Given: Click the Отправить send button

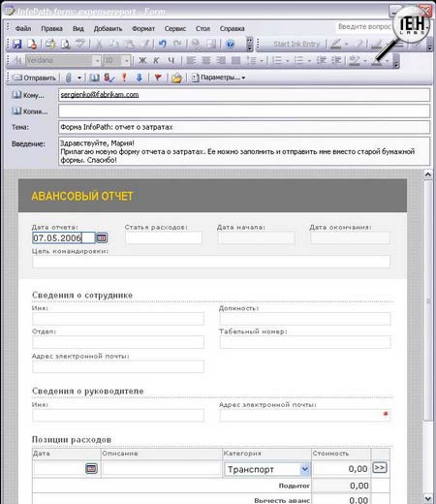Looking at the screenshot, I should 34,78.
